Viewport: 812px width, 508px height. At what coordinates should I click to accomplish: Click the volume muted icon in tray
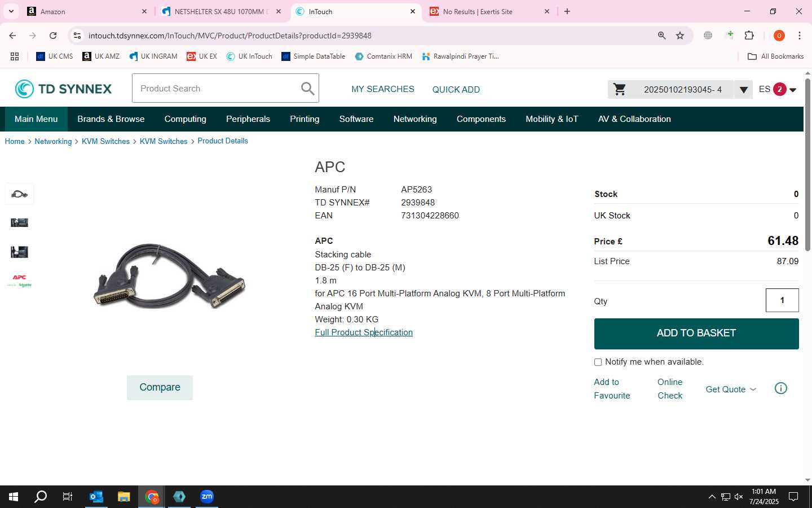(739, 497)
